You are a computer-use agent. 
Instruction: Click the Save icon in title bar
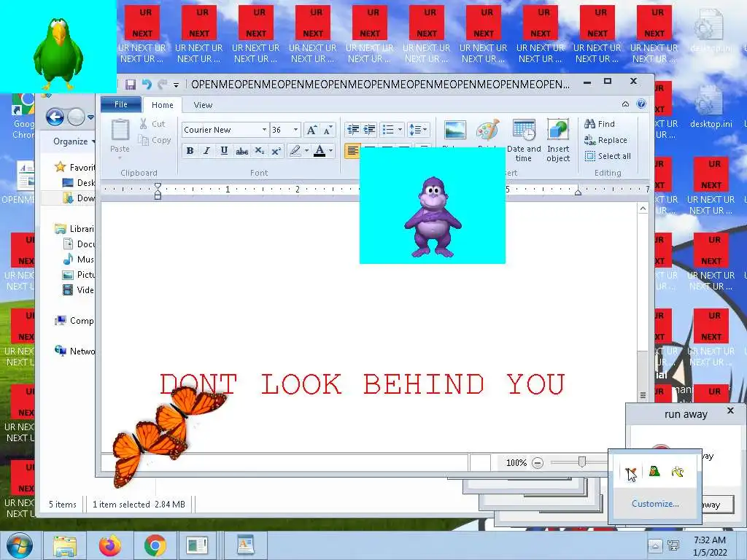(130, 85)
